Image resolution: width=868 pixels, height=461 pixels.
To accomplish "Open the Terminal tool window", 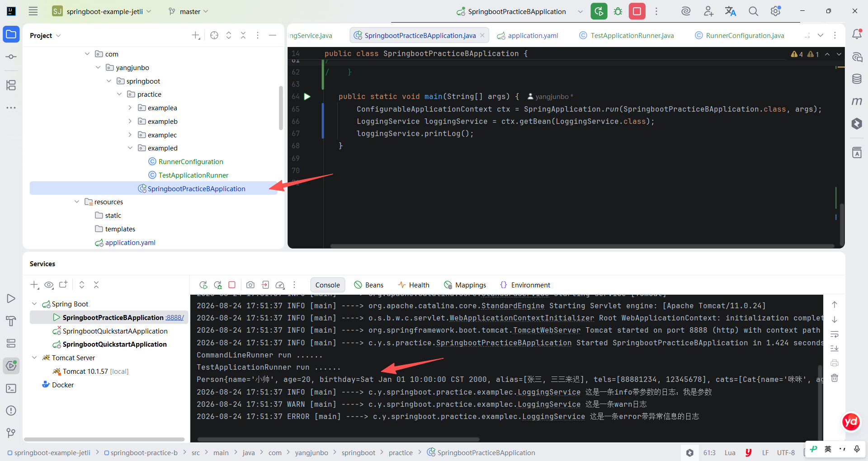I will (x=11, y=388).
